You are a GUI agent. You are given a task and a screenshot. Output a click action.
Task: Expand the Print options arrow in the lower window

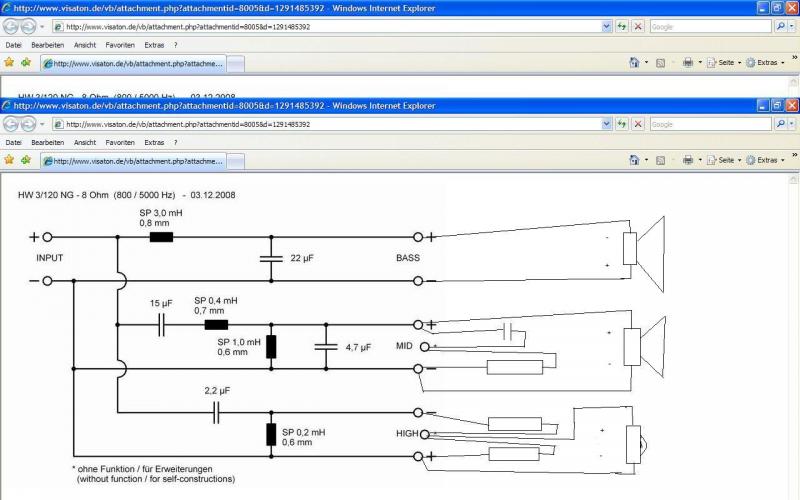[699, 160]
